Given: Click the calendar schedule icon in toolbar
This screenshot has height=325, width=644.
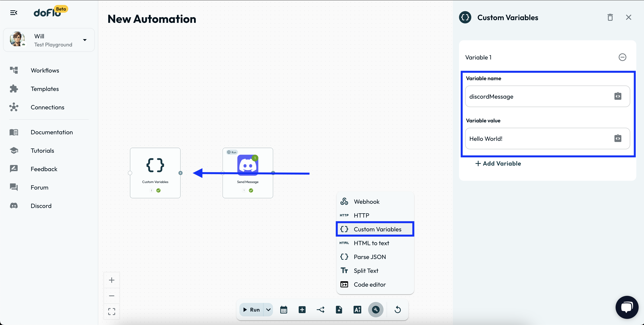Looking at the screenshot, I should tap(283, 310).
